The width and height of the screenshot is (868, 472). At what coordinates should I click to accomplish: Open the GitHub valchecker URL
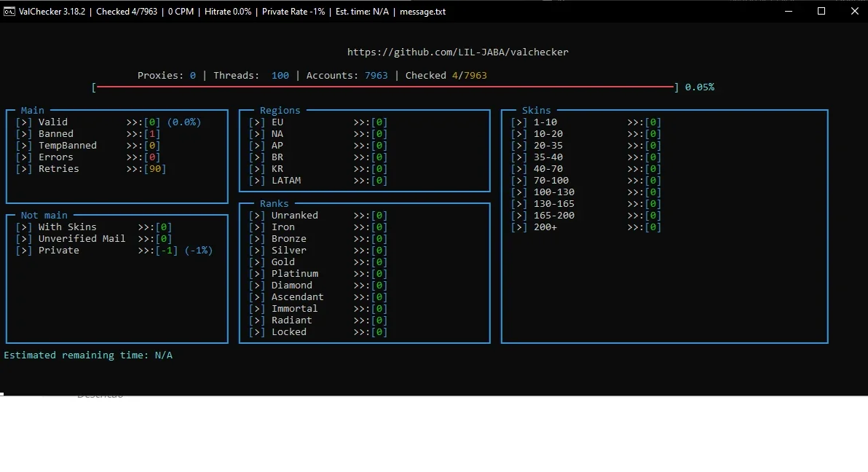[x=458, y=52]
